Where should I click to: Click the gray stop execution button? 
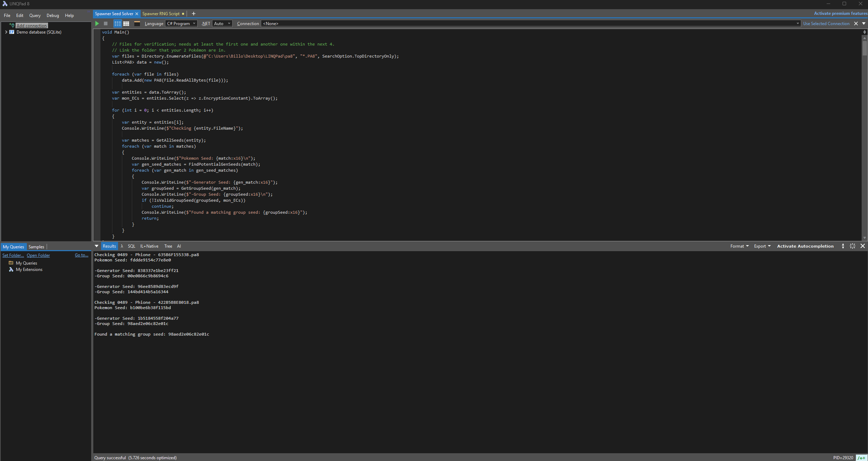[x=106, y=24]
